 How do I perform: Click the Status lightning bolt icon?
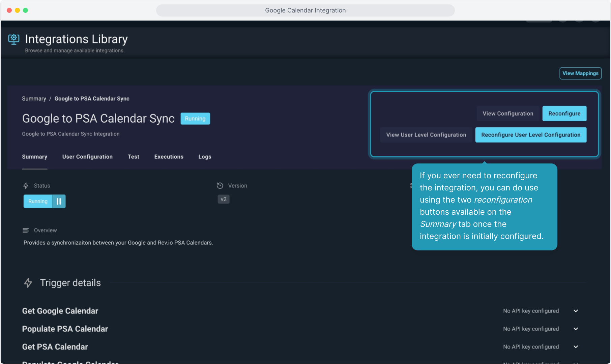pyautogui.click(x=26, y=186)
